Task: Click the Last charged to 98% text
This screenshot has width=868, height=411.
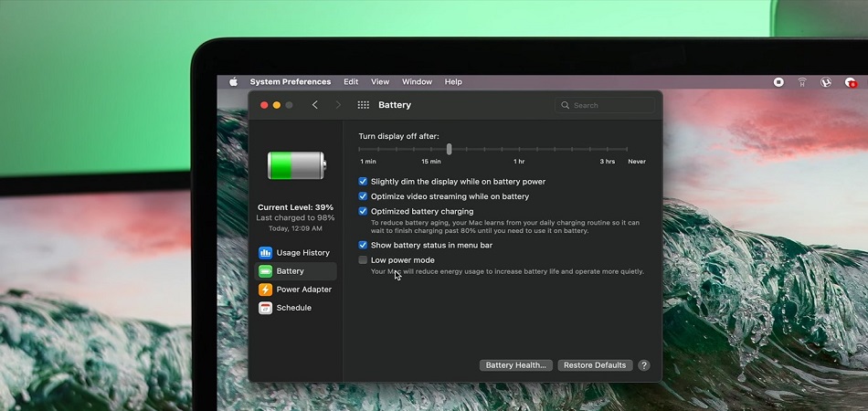Action: pos(296,218)
